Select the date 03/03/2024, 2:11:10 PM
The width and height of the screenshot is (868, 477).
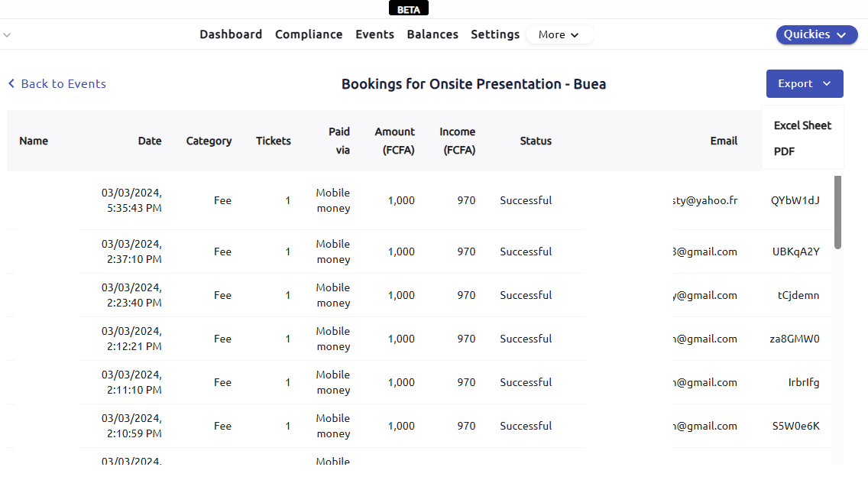tap(131, 382)
